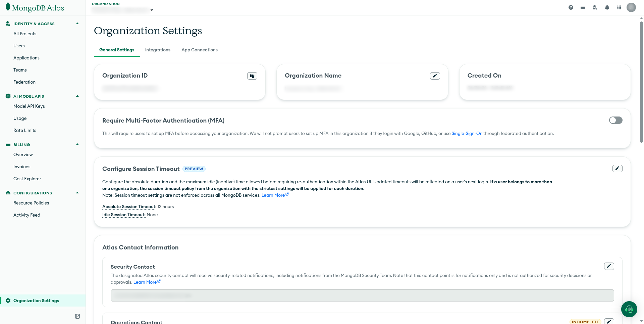Collapse the sidebar with the panel icon
This screenshot has height=324, width=644.
click(x=77, y=316)
